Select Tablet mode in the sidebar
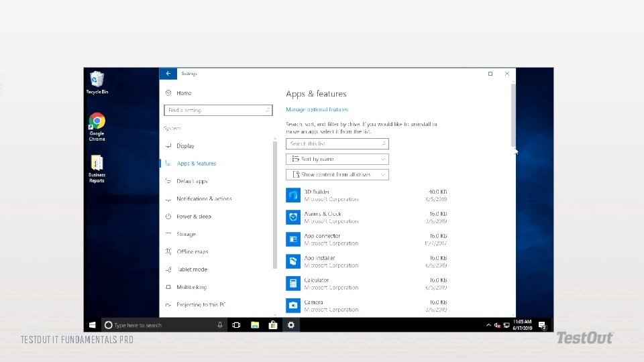This screenshot has width=644, height=362. click(193, 269)
